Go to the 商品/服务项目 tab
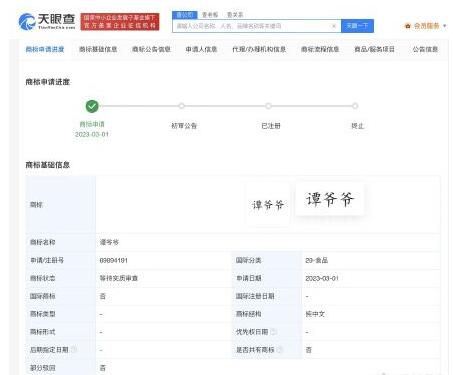 click(374, 49)
